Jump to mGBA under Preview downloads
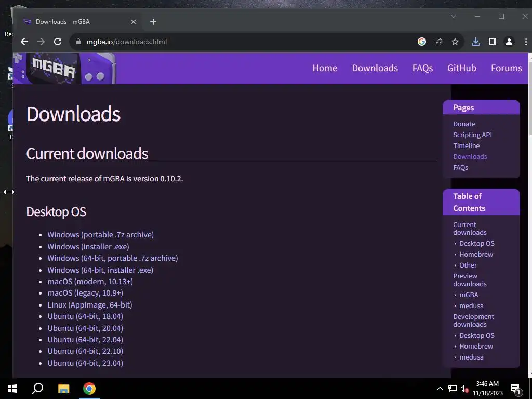The height and width of the screenshot is (399, 532). [x=469, y=295]
